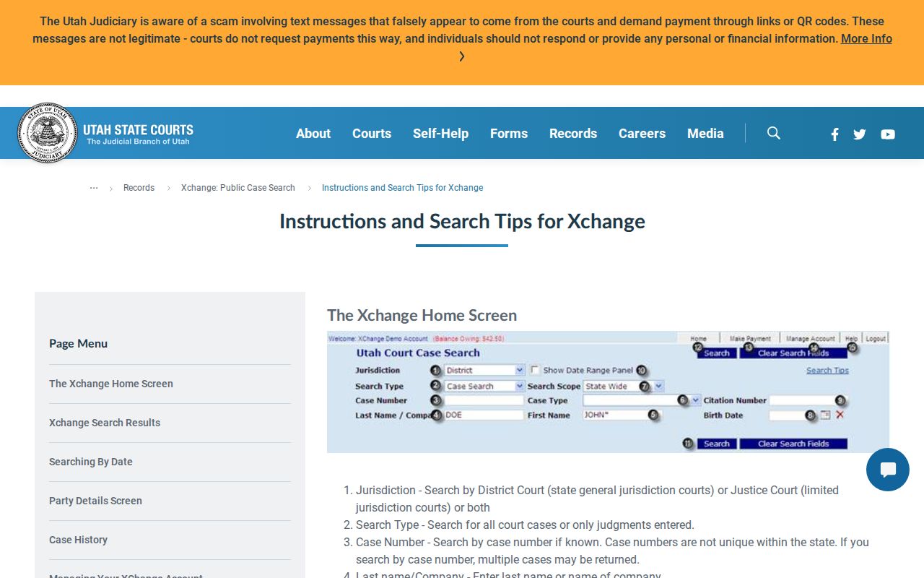This screenshot has height=578, width=924.
Task: Open the About menu
Action: click(313, 133)
